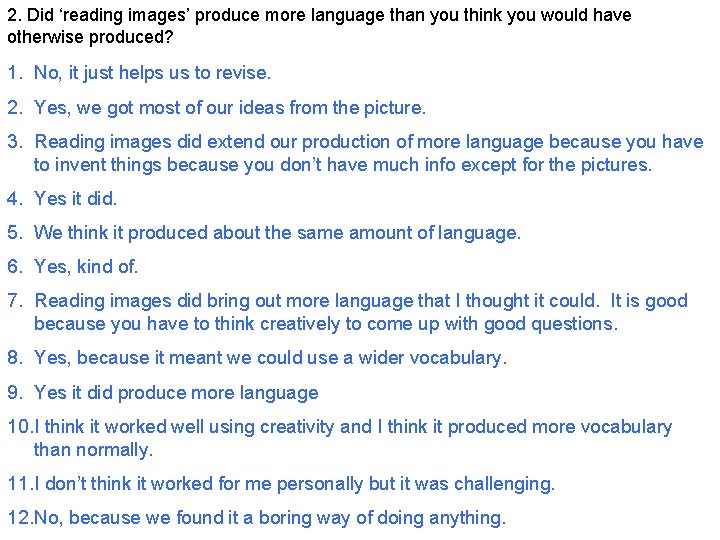The height and width of the screenshot is (540, 720).
Task: Select response 7 starting "Reading images did bring out"
Action: coord(360,301)
